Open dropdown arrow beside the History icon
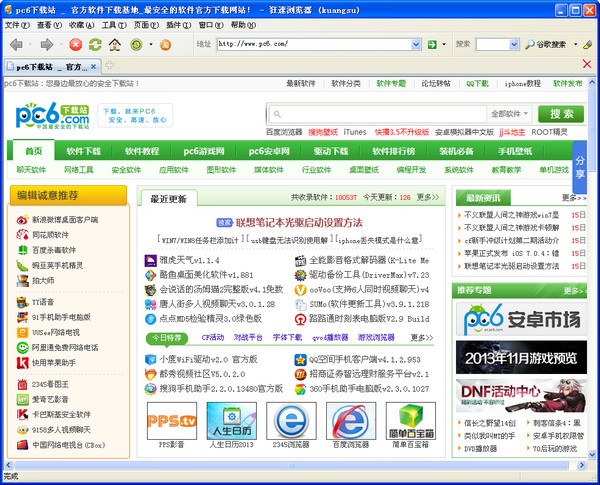600x485 pixels. coord(151,44)
